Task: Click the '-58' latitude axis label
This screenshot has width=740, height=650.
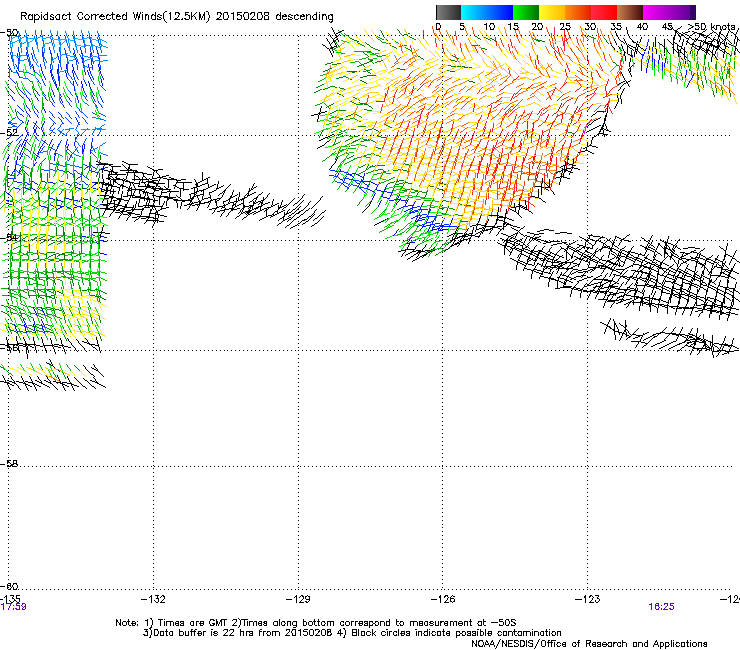Action: pyautogui.click(x=9, y=464)
